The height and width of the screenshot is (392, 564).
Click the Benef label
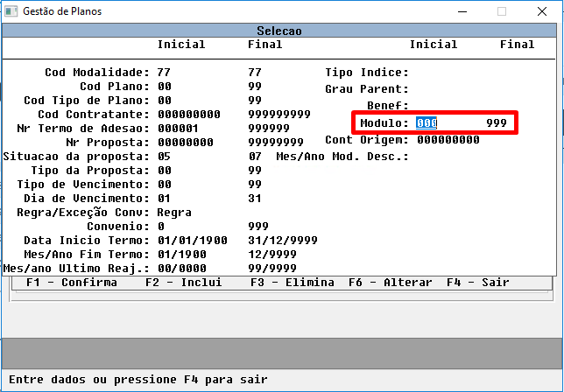point(388,106)
